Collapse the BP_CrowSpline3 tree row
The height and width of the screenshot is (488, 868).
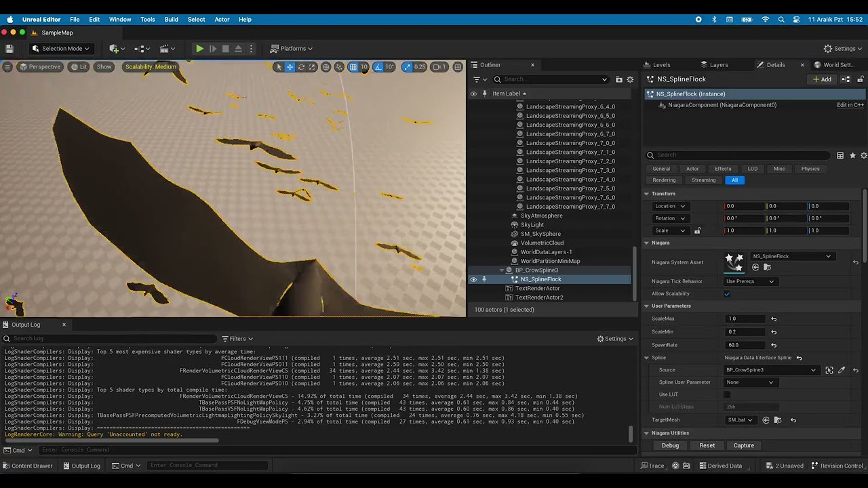pos(502,270)
